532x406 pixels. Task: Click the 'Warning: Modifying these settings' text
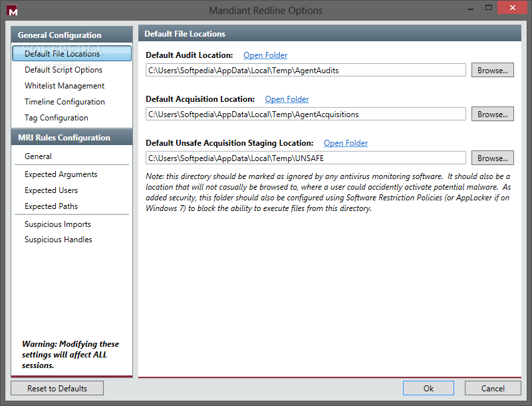pos(70,355)
